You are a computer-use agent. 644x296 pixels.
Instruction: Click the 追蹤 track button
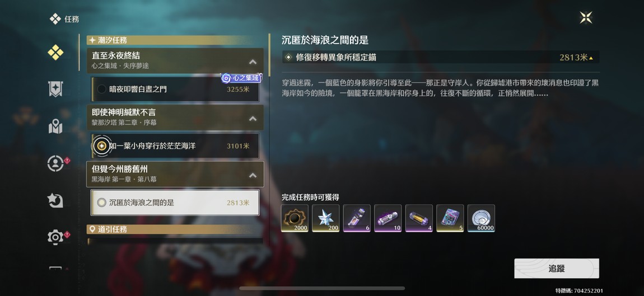coord(557,269)
